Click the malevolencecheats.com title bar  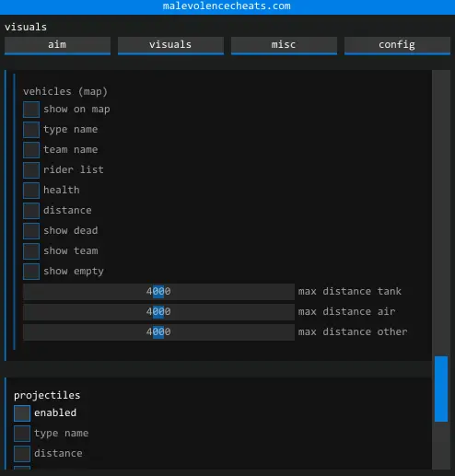point(227,6)
